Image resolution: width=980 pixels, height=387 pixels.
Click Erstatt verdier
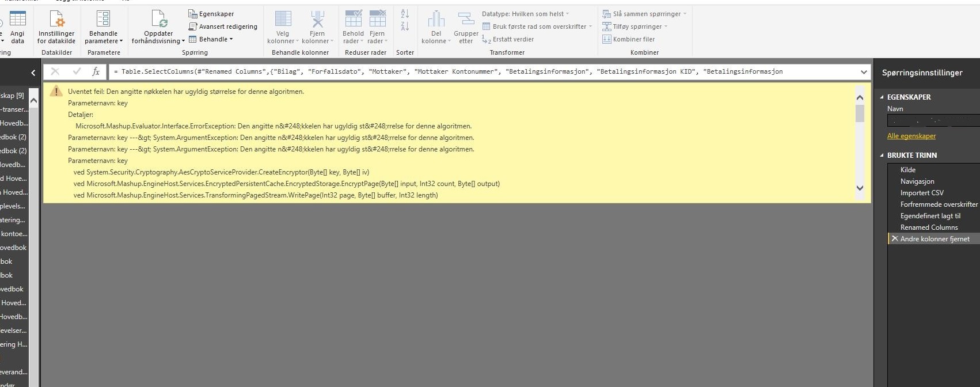click(x=508, y=39)
